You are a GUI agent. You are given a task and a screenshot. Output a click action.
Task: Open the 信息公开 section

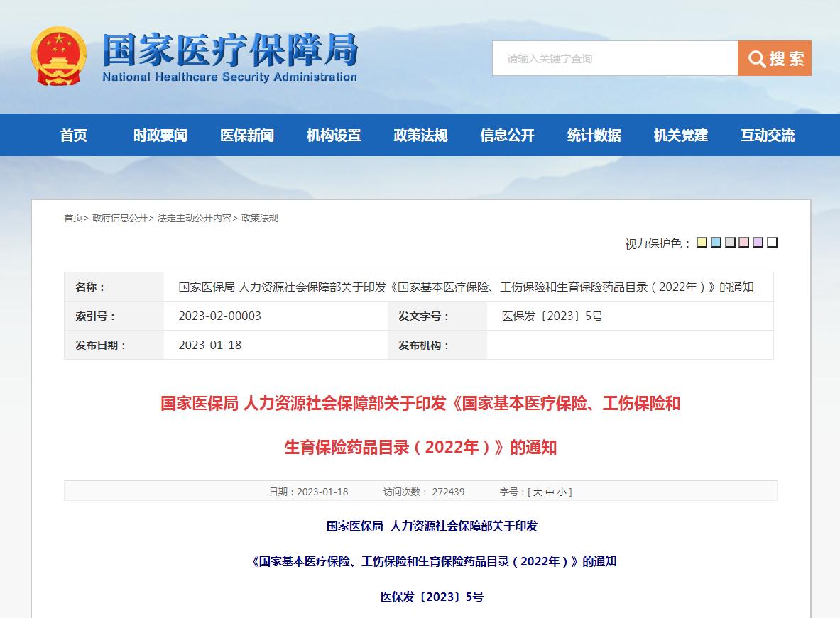pos(506,136)
